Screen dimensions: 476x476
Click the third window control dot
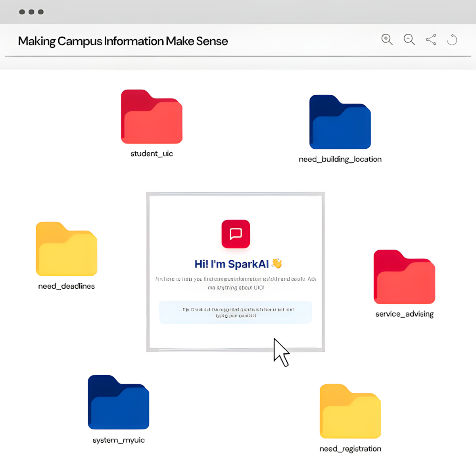pos(40,12)
